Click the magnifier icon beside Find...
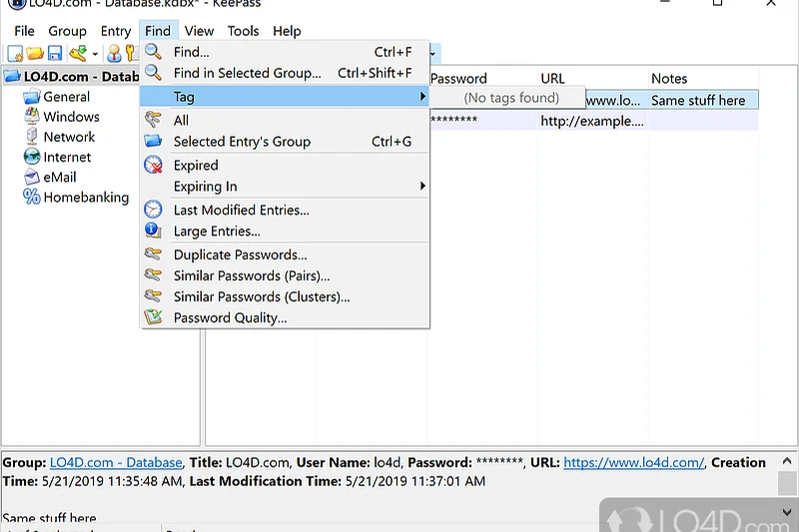The image size is (799, 532). pyautogui.click(x=153, y=52)
